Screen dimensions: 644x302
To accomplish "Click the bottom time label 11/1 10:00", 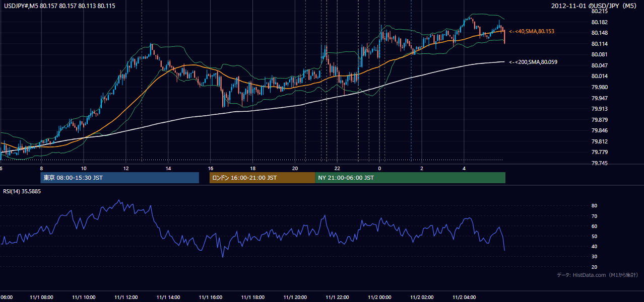I will coord(84,297).
